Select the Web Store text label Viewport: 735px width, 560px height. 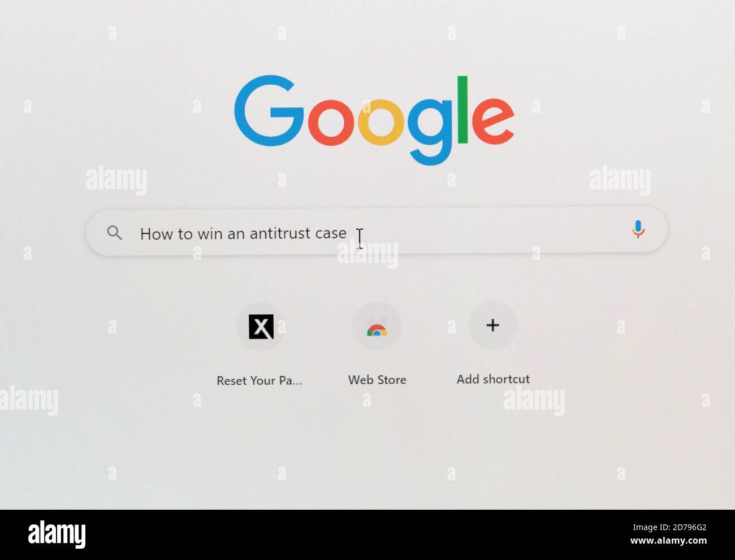pos(377,380)
